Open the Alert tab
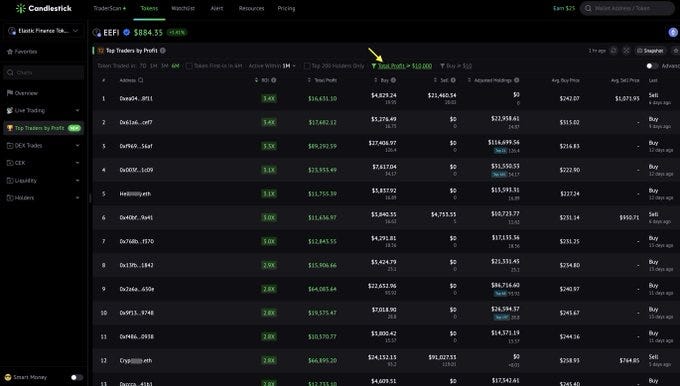Screen dimensions: 680x386 coord(217,8)
